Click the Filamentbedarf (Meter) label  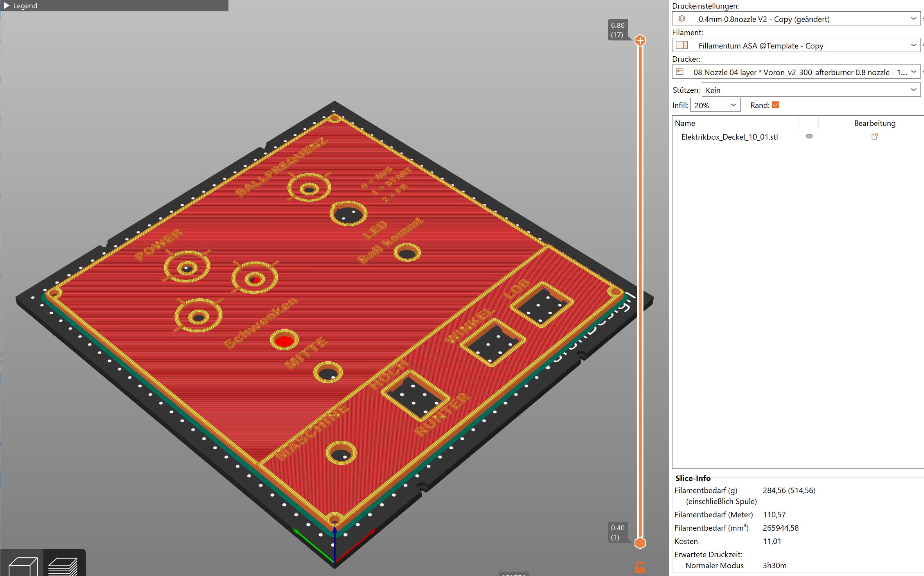pyautogui.click(x=714, y=515)
